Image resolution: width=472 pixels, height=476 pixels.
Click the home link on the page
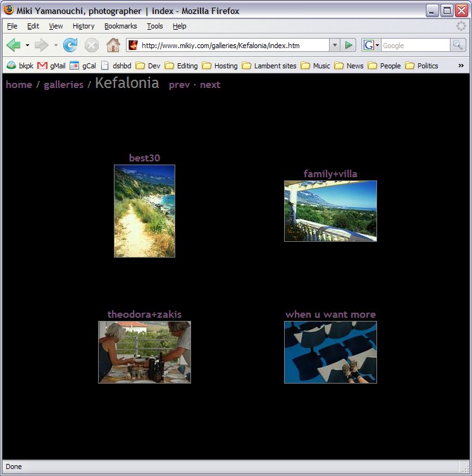pyautogui.click(x=19, y=84)
